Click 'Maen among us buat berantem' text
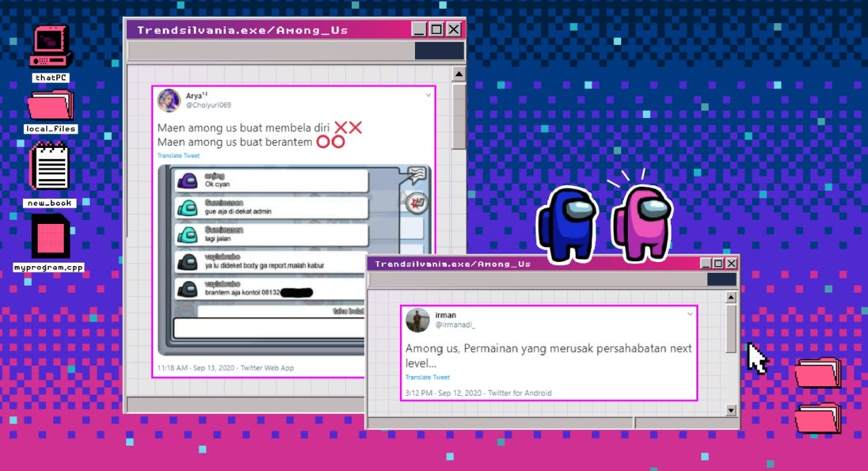 tap(235, 142)
